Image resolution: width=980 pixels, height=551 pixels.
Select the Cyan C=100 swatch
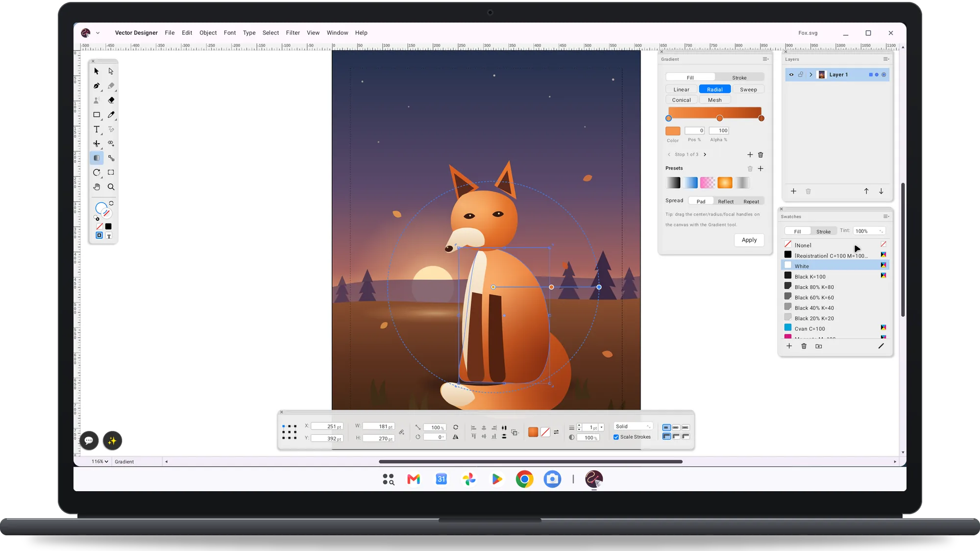coord(835,328)
